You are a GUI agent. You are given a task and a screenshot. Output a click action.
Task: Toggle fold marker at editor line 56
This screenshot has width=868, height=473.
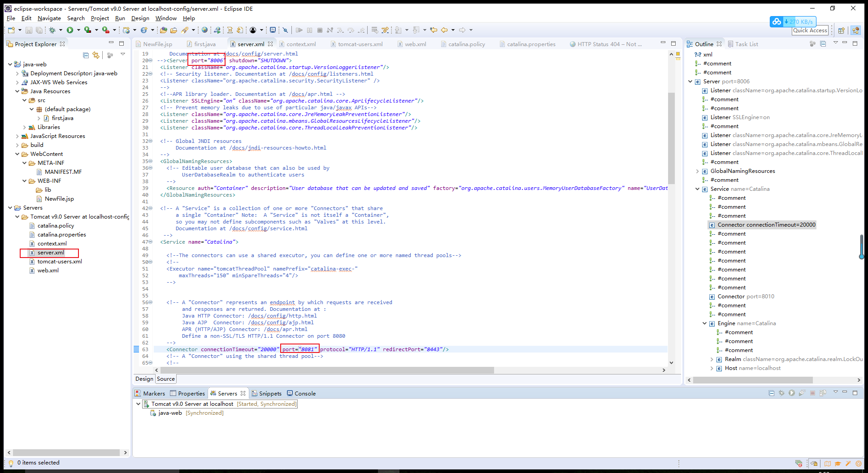point(151,302)
